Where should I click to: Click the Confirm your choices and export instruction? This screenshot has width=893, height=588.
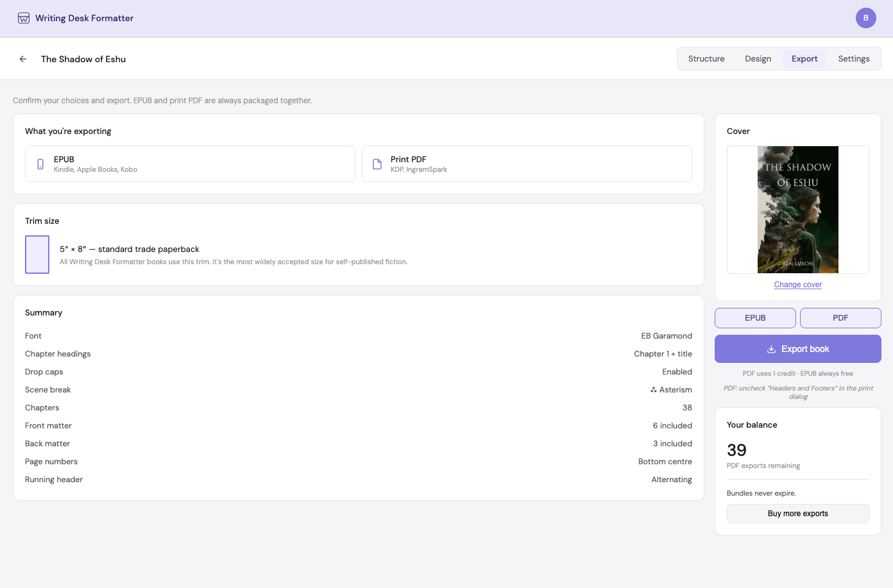coord(162,101)
